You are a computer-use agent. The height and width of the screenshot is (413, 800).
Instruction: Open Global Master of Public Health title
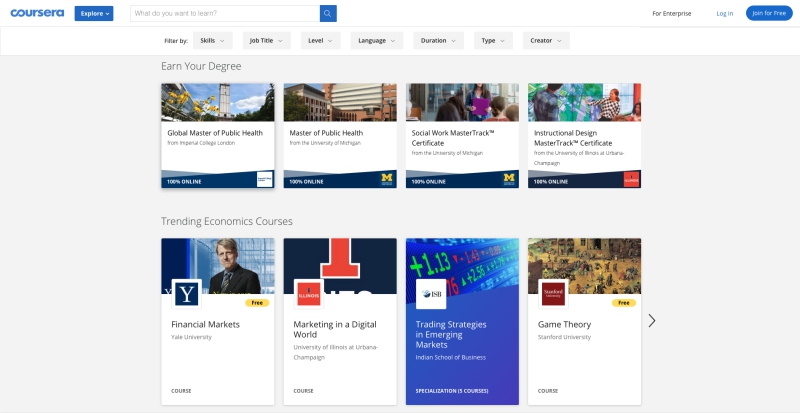215,133
